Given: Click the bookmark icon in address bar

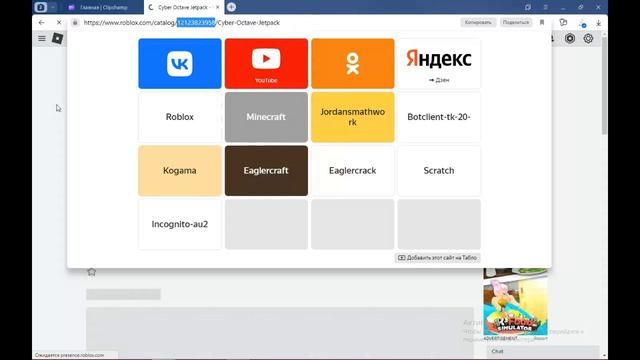Looking at the screenshot, I should coord(542,22).
